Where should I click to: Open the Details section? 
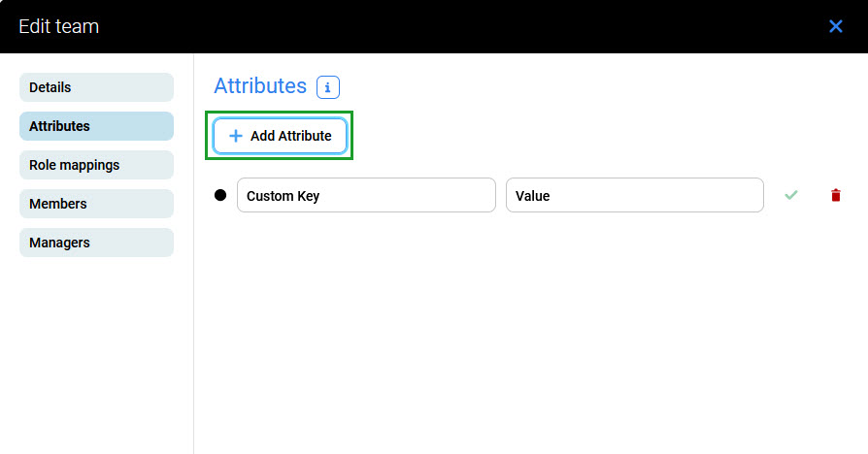pos(96,87)
